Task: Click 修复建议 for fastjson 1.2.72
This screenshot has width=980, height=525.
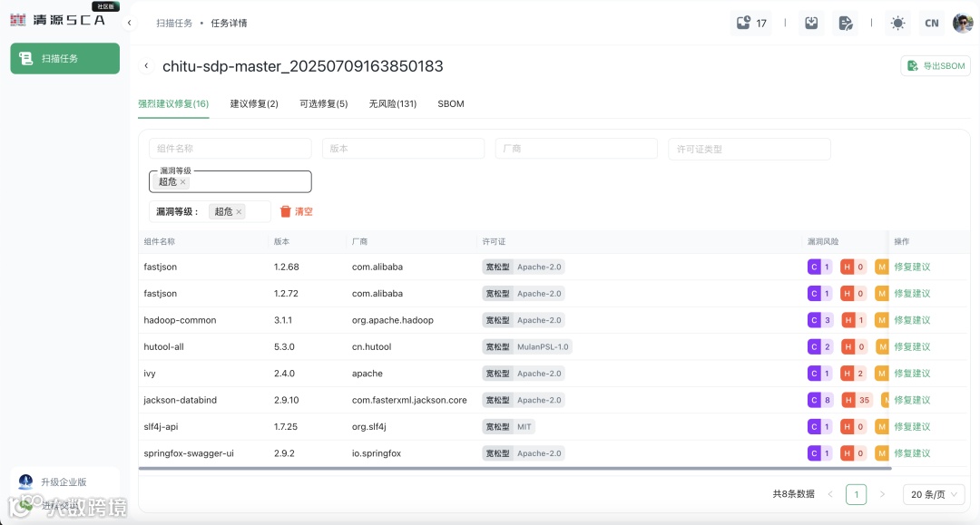Action: (912, 294)
